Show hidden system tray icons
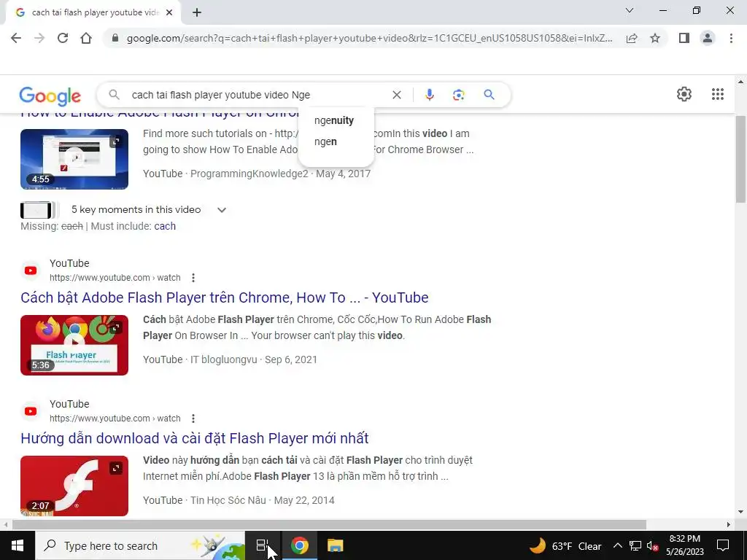 (x=617, y=545)
